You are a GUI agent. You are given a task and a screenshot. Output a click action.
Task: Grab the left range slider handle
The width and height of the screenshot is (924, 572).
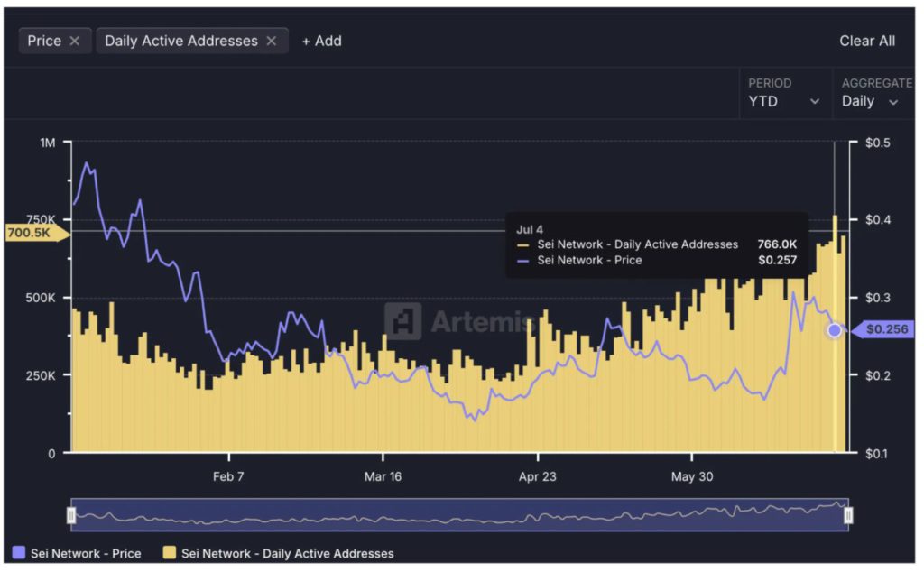(x=71, y=515)
